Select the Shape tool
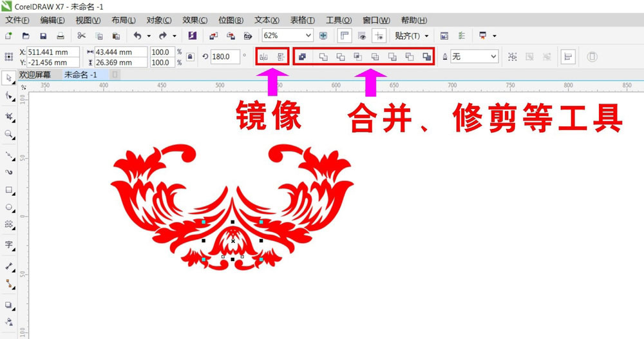Viewport: 644px width, 339px height. point(8,96)
